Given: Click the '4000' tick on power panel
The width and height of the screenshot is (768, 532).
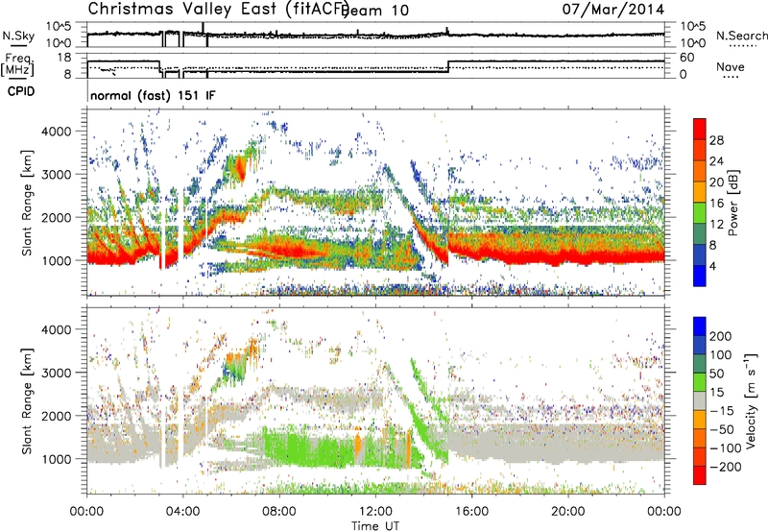Looking at the screenshot, I should click(x=57, y=132).
